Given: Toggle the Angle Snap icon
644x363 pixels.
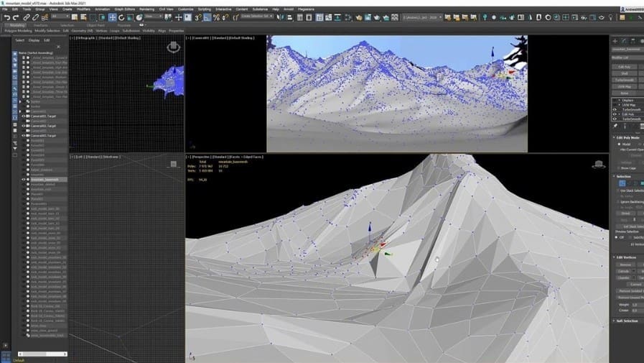Looking at the screenshot, I should point(207,17).
